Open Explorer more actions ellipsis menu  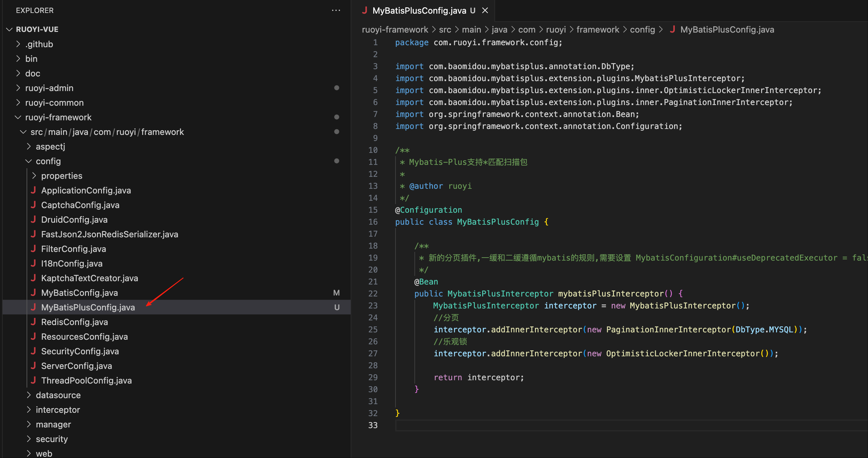[336, 10]
